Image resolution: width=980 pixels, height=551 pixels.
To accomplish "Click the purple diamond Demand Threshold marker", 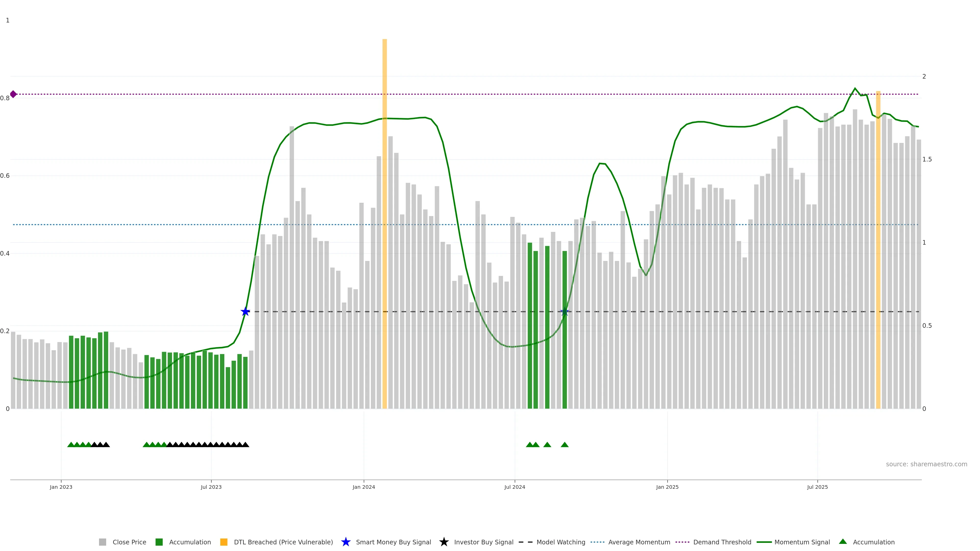I will click(x=13, y=94).
